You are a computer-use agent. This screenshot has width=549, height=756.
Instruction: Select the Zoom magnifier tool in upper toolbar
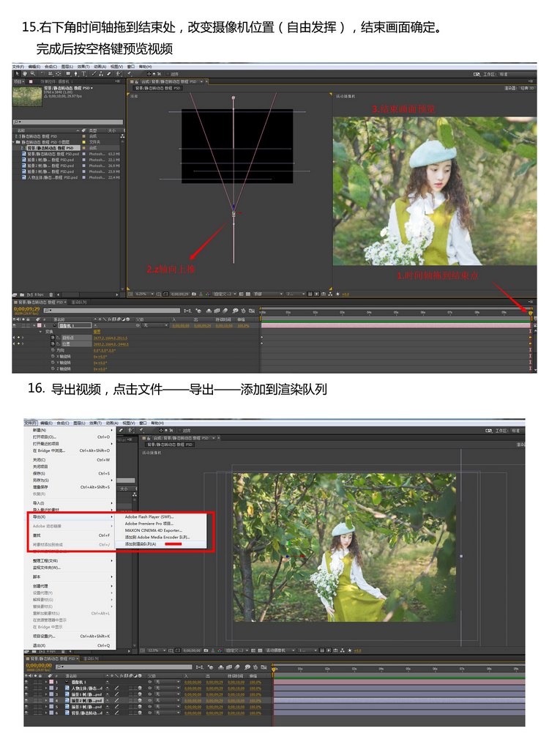(x=33, y=74)
